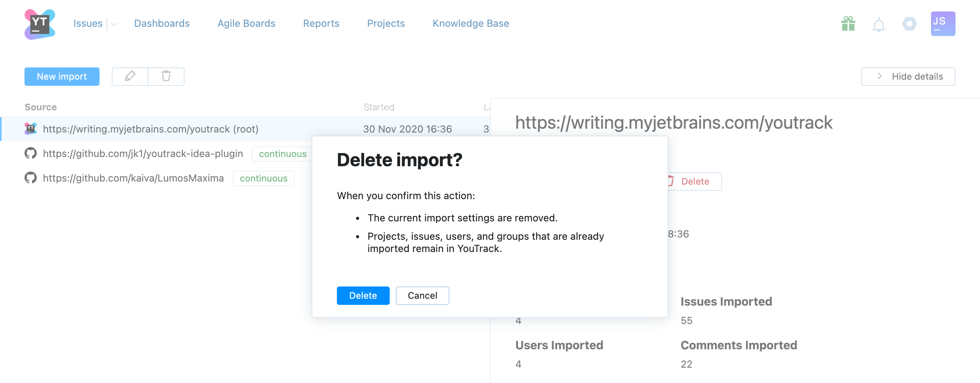Click the red Delete button in details
Viewport: 980px width, 383px height.
coord(694,182)
